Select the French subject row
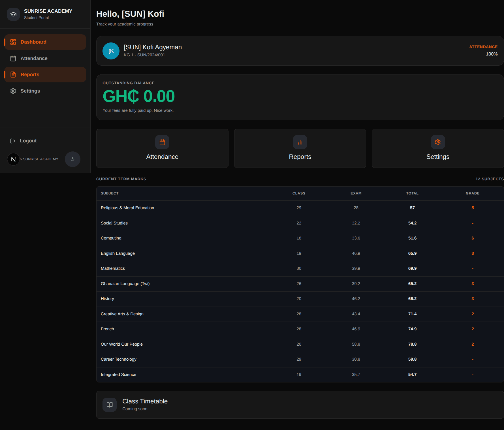Image resolution: width=504 pixels, height=430 pixels. pos(300,329)
